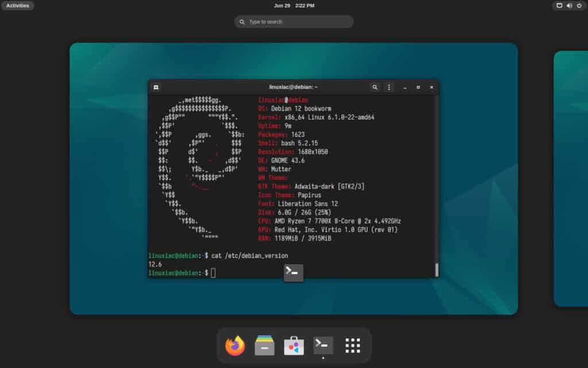Minimize the terminal window
Viewport: 588px width, 368px height.
point(405,87)
